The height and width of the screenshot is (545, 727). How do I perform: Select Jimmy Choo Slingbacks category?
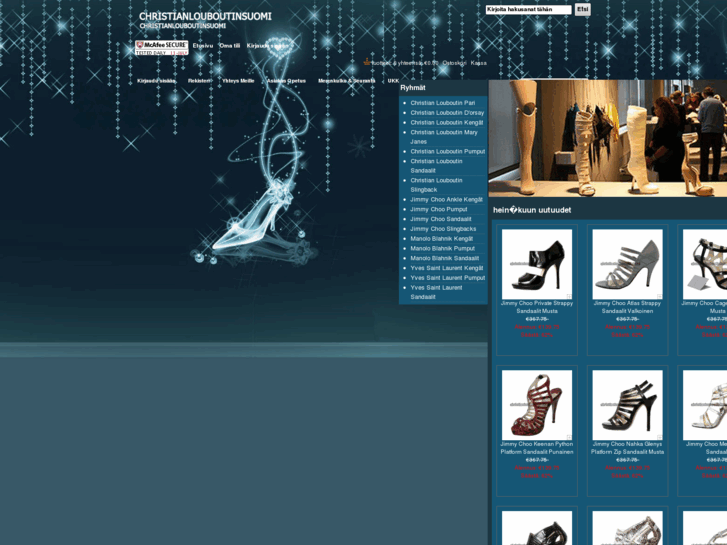[443, 229]
